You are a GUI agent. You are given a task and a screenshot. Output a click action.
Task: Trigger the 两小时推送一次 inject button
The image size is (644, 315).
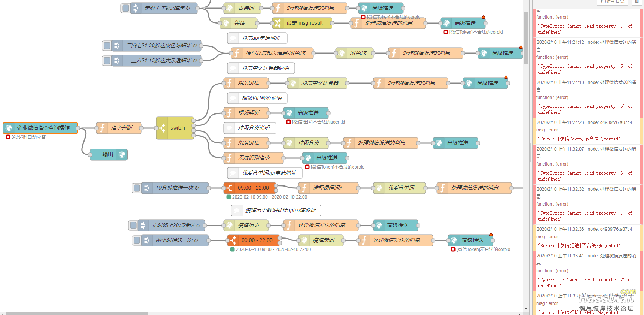click(137, 240)
